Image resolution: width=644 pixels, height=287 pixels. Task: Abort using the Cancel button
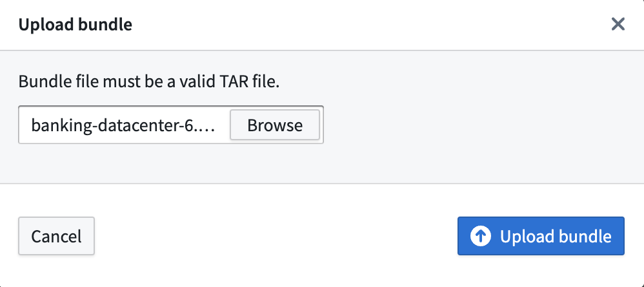point(56,236)
